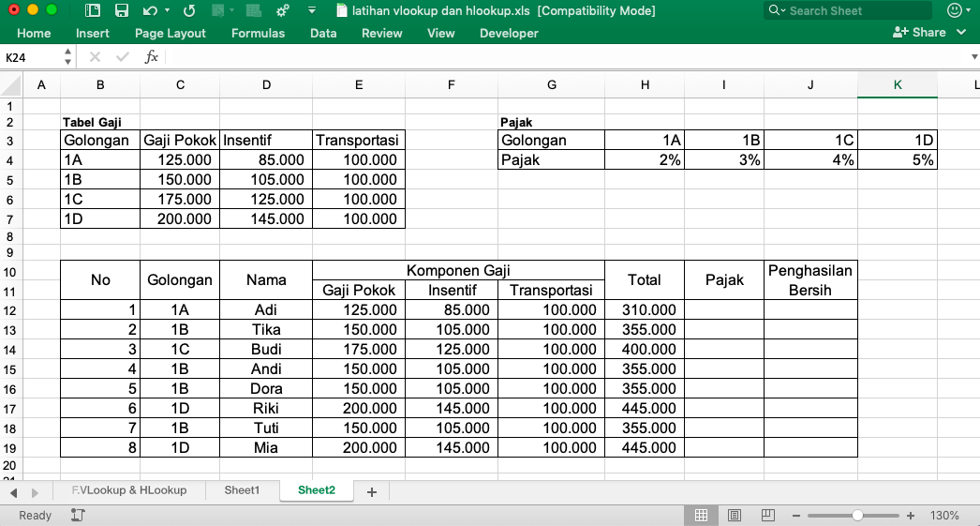Click the sidebar/workbook panel icon in title bar
Image resolution: width=980 pixels, height=526 pixels.
tap(93, 10)
